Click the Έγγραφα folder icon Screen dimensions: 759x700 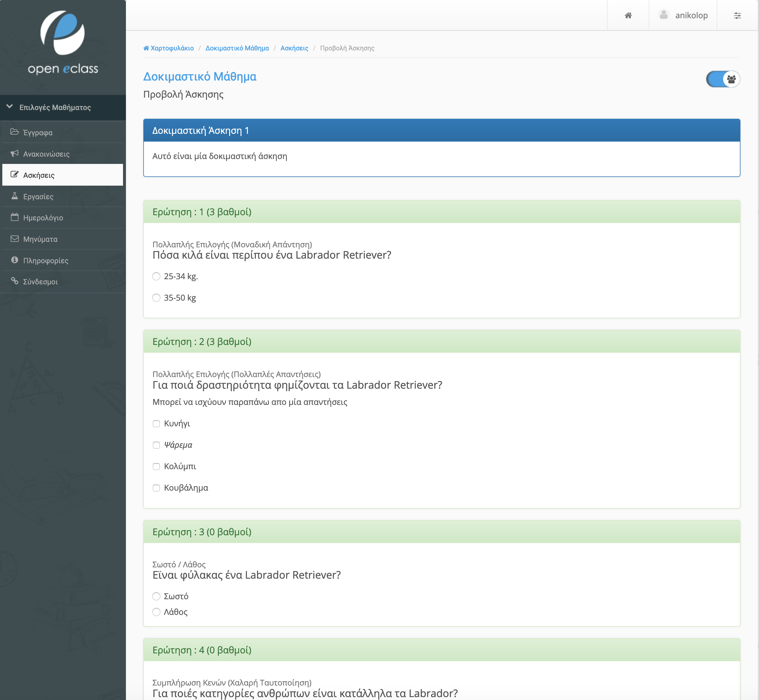coord(15,132)
